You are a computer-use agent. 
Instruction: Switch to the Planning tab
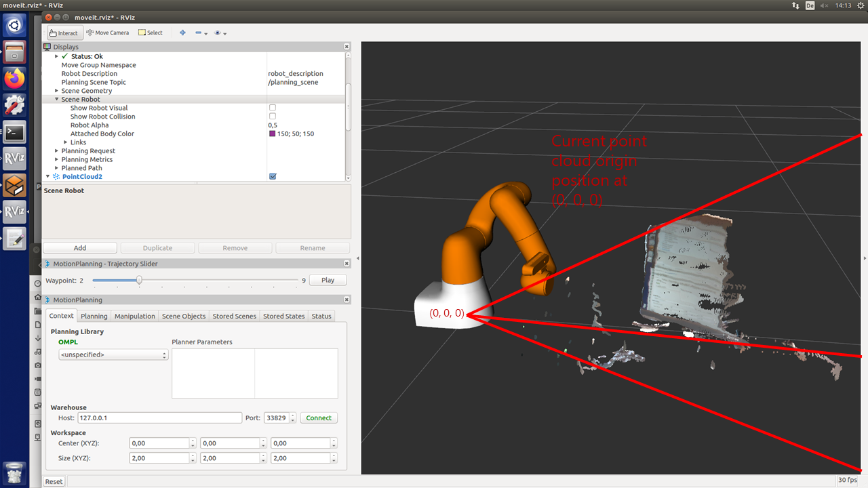94,315
